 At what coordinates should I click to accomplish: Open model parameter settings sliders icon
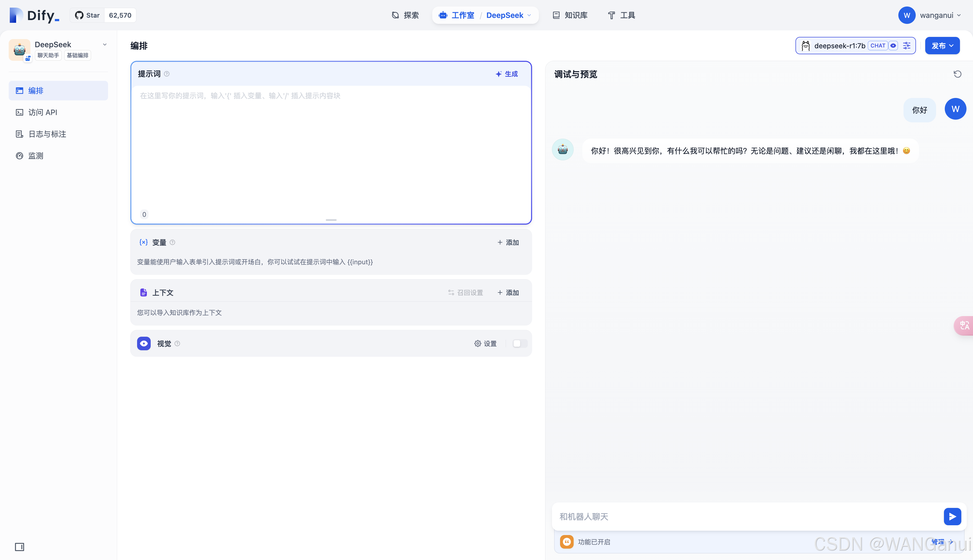(906, 46)
